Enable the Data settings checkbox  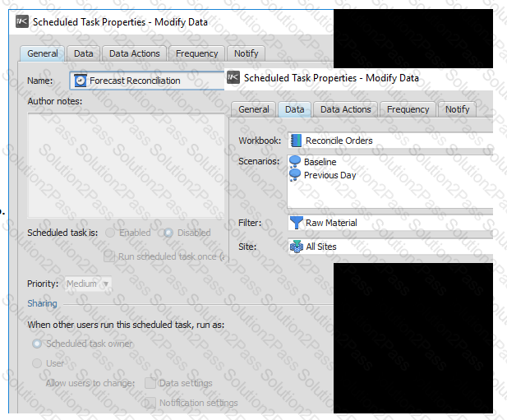click(x=150, y=383)
